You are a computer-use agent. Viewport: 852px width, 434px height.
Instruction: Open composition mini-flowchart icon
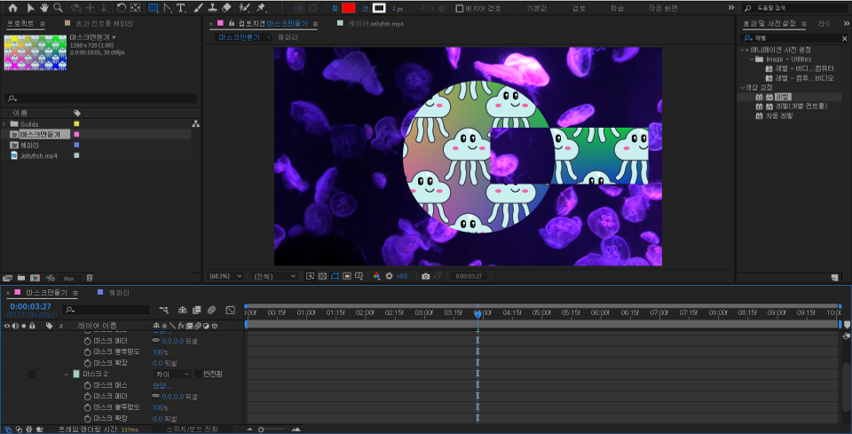164,310
